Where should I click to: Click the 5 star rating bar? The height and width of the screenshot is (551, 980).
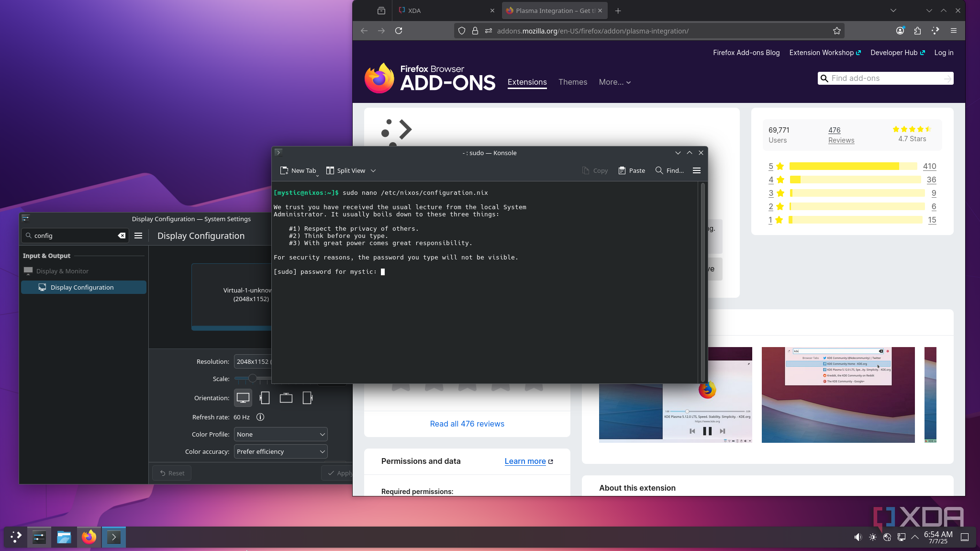853,166
